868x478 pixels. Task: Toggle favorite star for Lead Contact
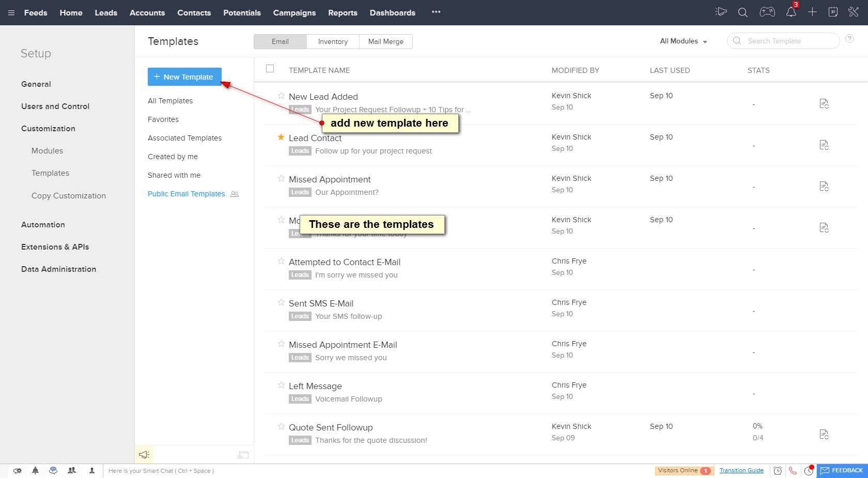click(x=281, y=137)
